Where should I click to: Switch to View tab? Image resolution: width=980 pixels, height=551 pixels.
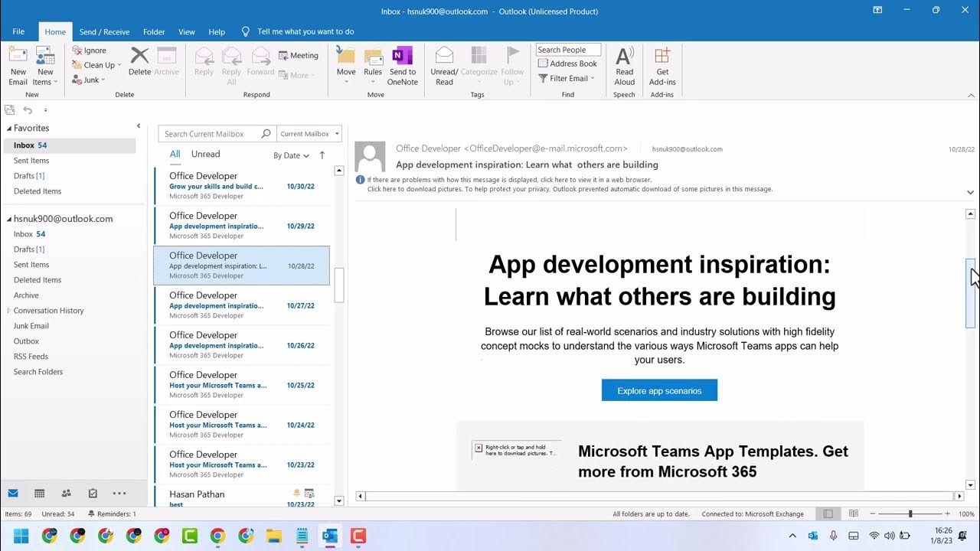187,31
